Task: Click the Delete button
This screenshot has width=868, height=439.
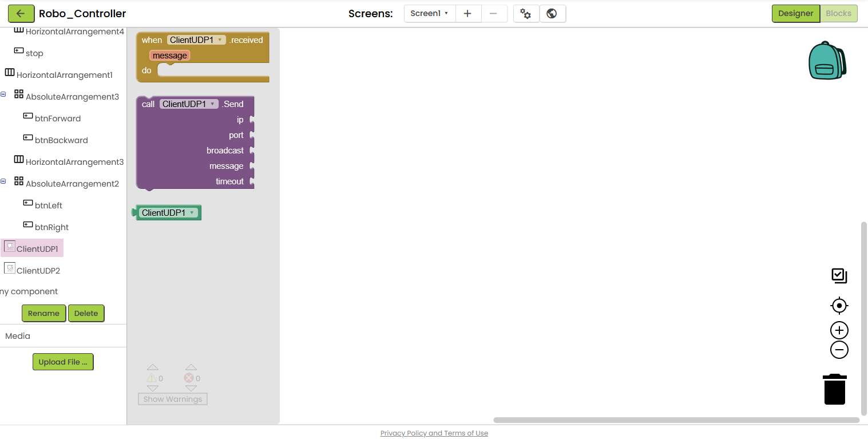Action: coord(86,314)
